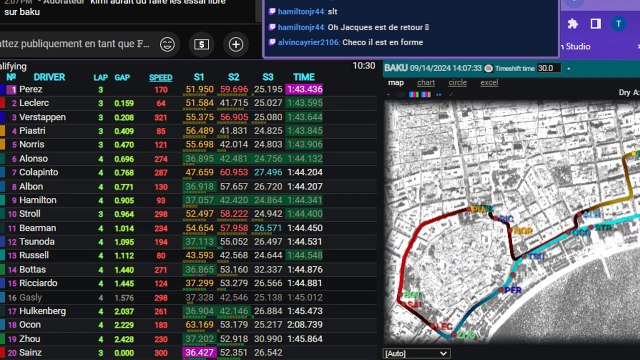The height and width of the screenshot is (360, 640).
Task: Click the BAKU session title
Action: tap(396, 68)
